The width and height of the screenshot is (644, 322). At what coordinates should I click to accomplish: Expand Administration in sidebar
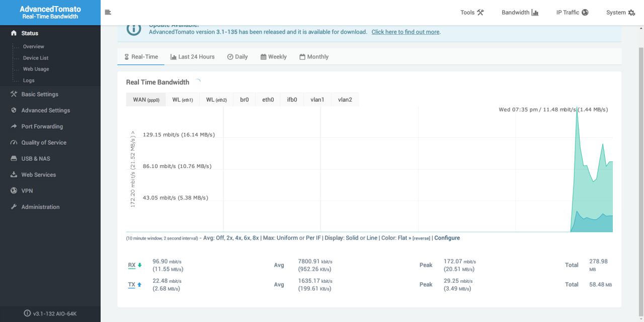50,207
